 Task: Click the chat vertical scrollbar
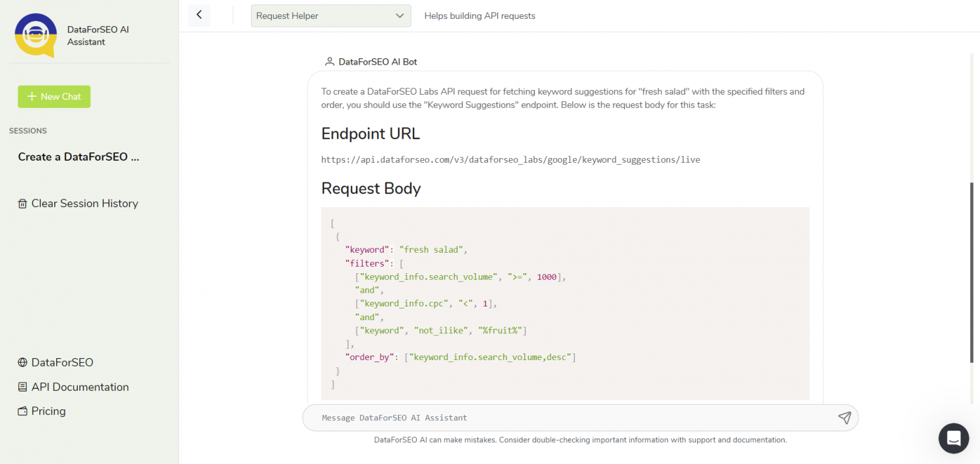972,271
